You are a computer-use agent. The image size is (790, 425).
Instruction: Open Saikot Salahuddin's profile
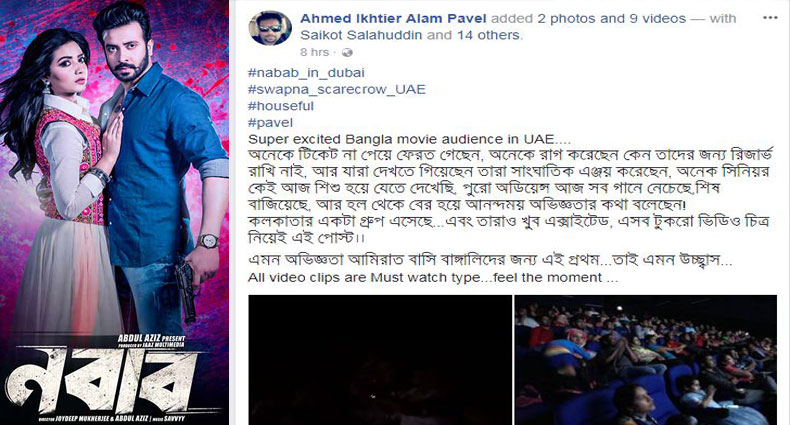[x=361, y=35]
